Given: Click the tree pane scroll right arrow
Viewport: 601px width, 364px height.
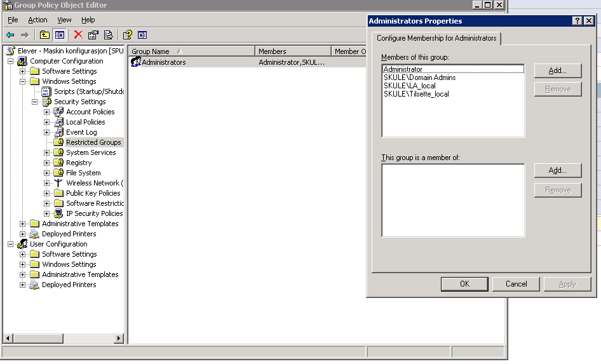Looking at the screenshot, I should (119, 339).
